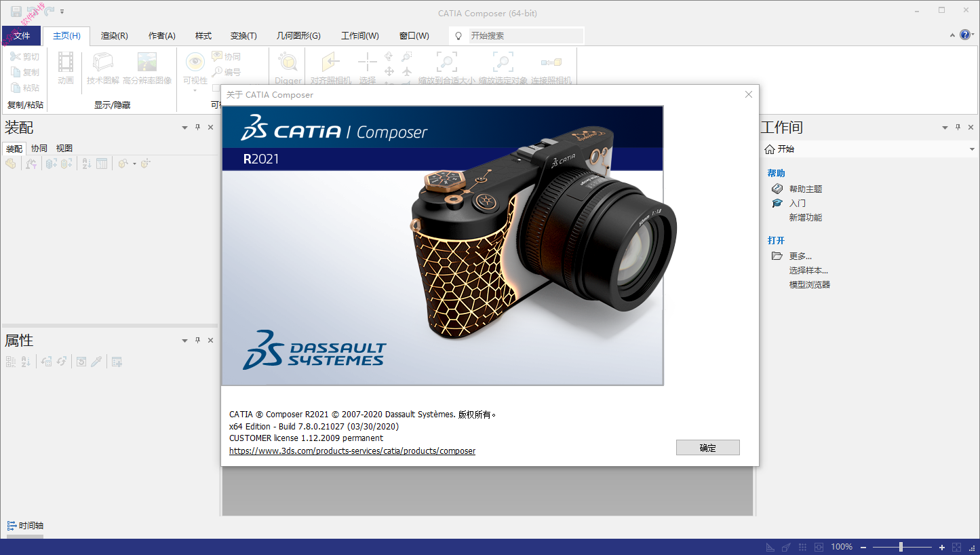Adjust the zoom slider handle in status bar
Screen dimensions: 980x555
(x=901, y=547)
